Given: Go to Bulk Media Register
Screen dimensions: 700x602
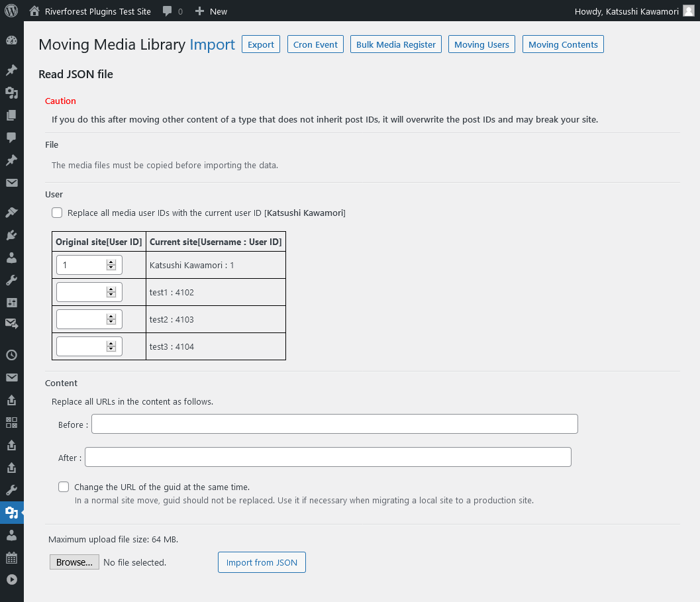Looking at the screenshot, I should [395, 44].
